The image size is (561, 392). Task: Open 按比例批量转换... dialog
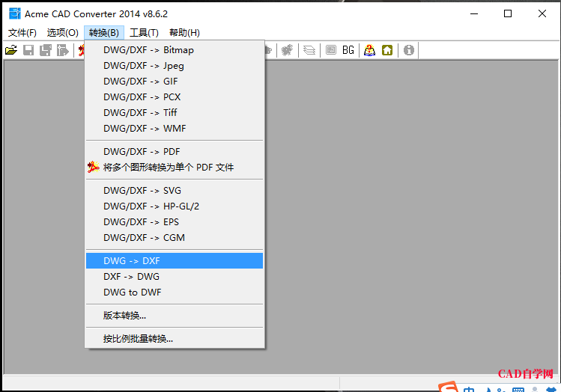click(x=175, y=338)
